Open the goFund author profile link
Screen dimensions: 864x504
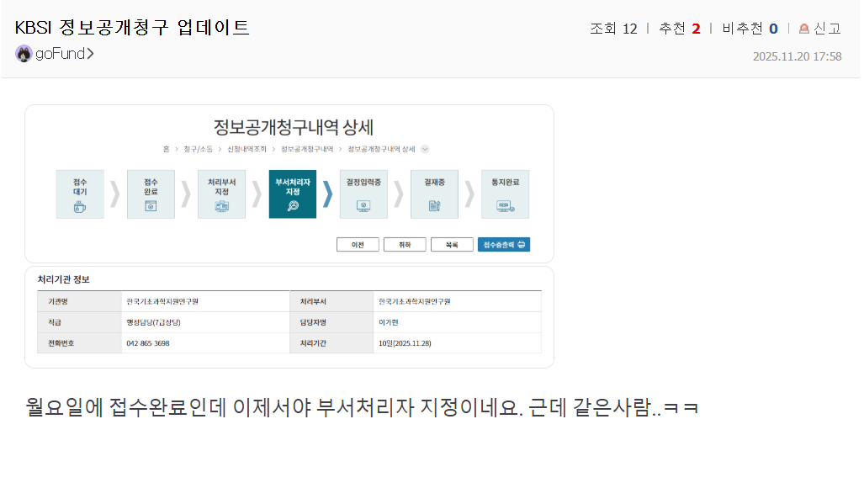coord(64,54)
